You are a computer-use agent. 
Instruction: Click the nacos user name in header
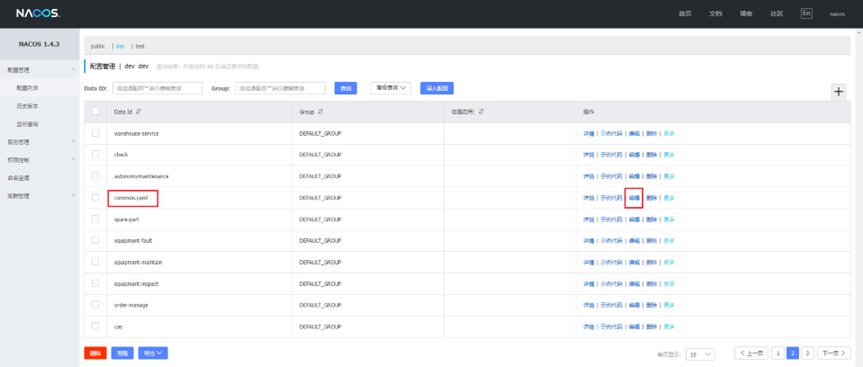[x=837, y=14]
